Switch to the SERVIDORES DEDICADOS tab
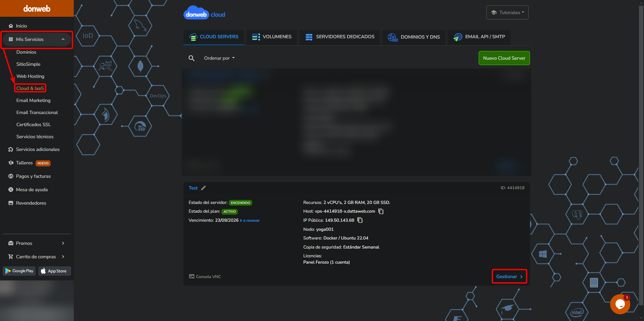Image resolution: width=644 pixels, height=321 pixels. coord(340,37)
